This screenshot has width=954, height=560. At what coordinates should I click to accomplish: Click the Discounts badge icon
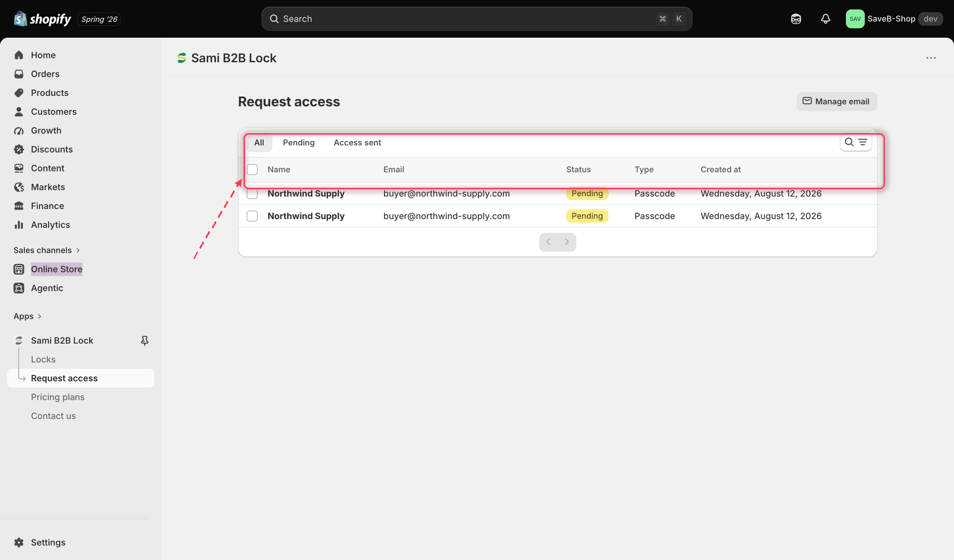click(x=19, y=150)
